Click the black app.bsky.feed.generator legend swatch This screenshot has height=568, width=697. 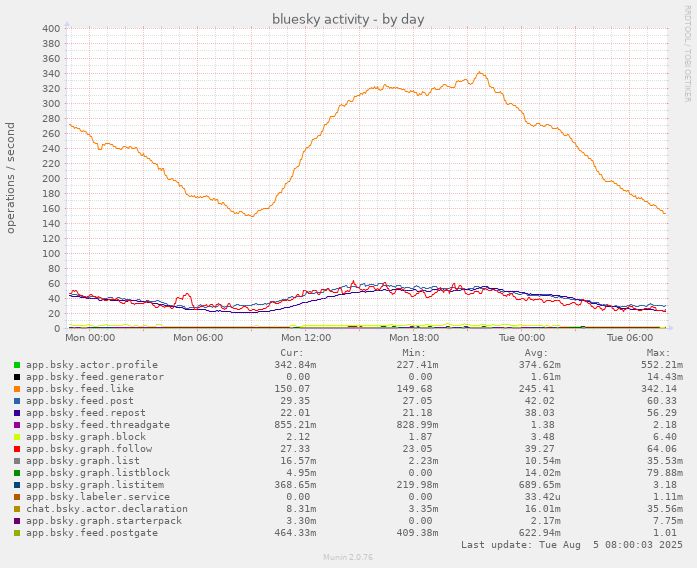click(17, 377)
